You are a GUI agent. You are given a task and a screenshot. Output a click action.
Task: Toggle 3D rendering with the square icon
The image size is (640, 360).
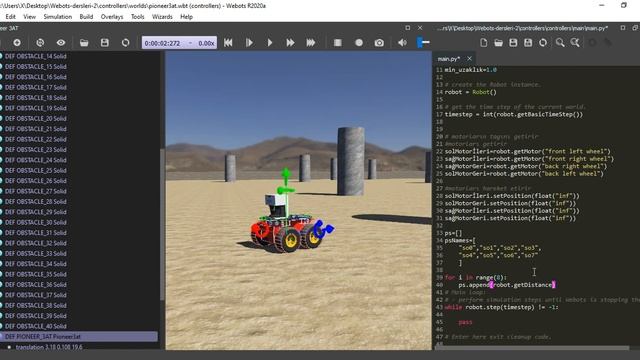point(338,42)
